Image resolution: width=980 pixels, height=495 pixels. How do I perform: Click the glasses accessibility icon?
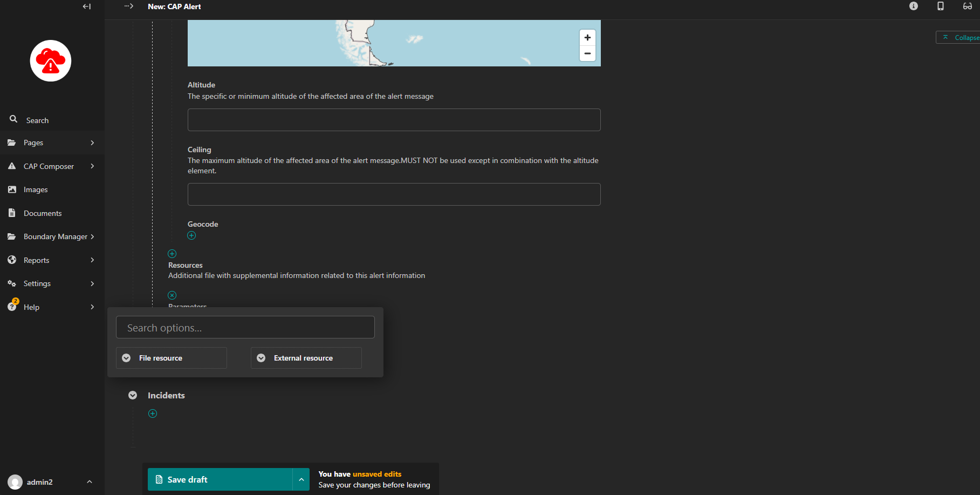tap(968, 6)
